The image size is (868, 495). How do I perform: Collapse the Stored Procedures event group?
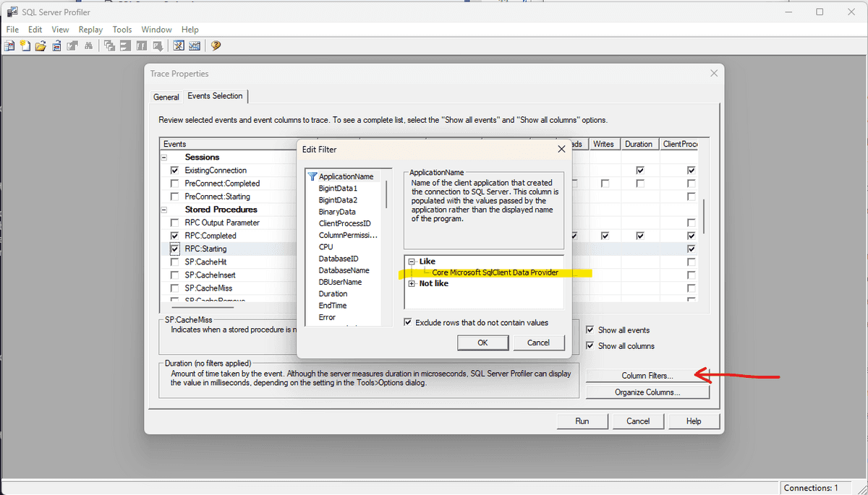[x=164, y=209]
